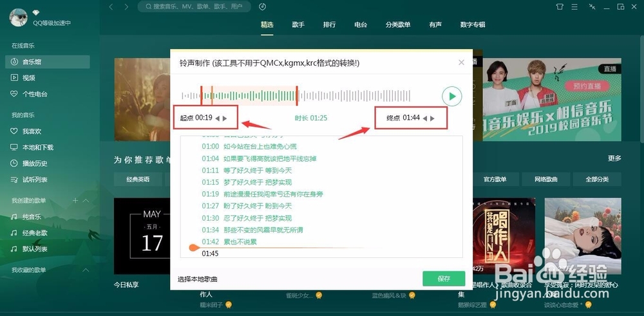Select lyric line 01:04 如果要飞得高
Screen dimensions: 644x316
259,158
